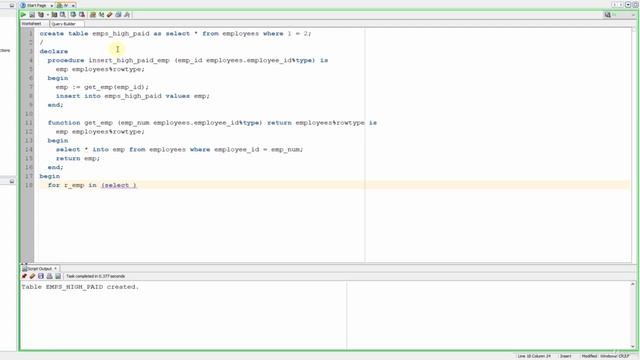Click the editor vertical scrollbar

pos(634,145)
